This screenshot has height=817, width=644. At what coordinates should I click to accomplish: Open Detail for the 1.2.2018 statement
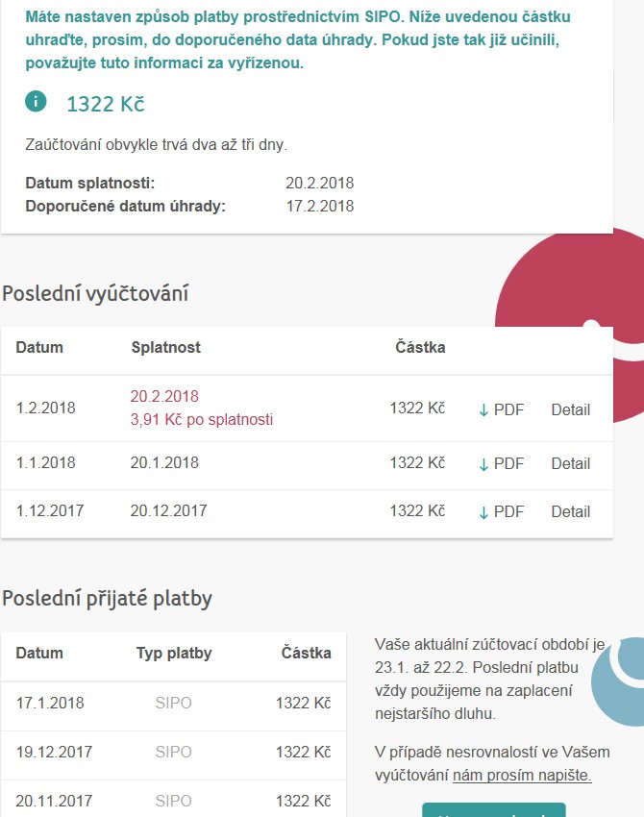point(571,410)
